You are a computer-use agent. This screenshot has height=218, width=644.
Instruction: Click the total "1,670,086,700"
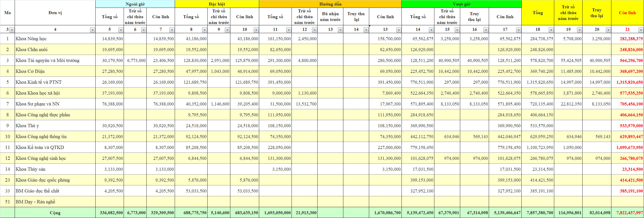(x=385, y=213)
